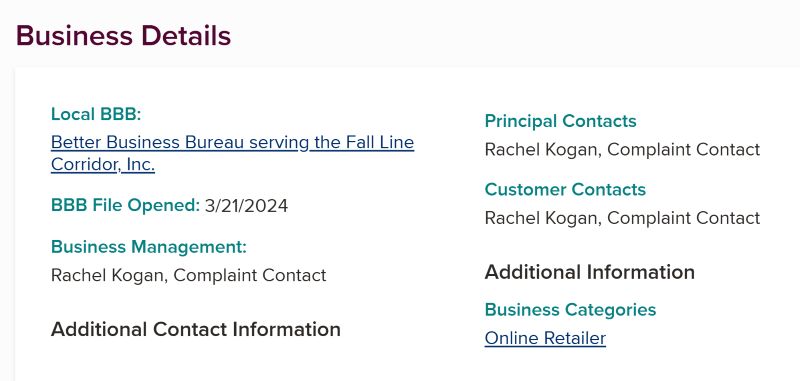Click the Principal Contacts label
The height and width of the screenshot is (381, 800).
pyautogui.click(x=560, y=121)
